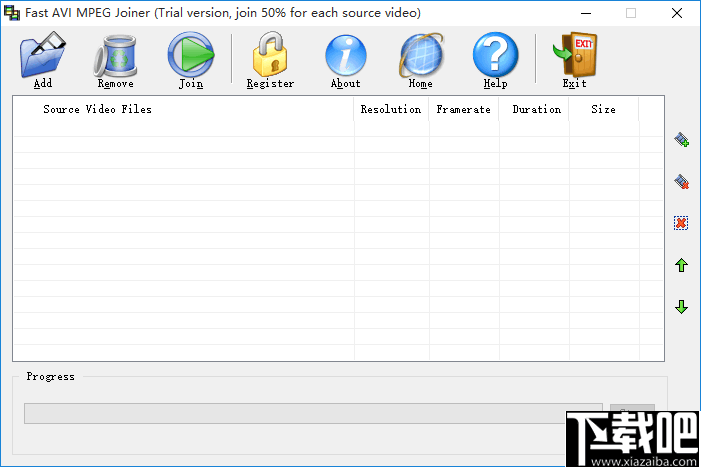Sort by the Framerate column header
701x467 pixels.
click(x=464, y=109)
